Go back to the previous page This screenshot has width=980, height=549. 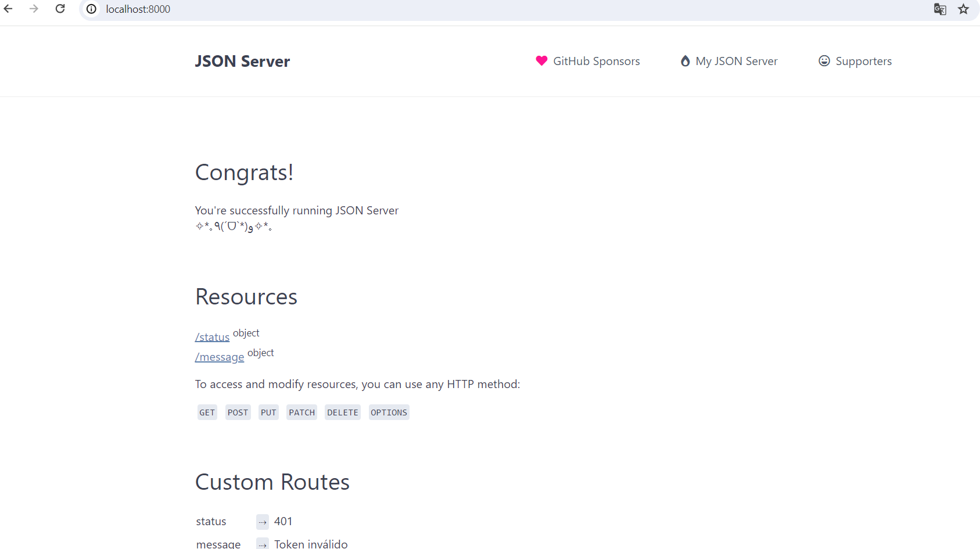tap(8, 9)
